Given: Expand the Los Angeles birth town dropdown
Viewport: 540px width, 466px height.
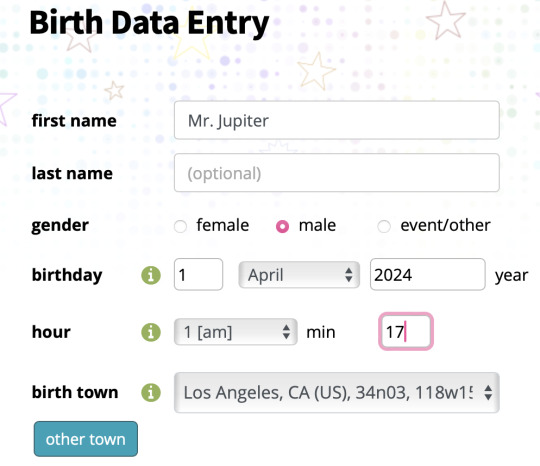Looking at the screenshot, I should tap(337, 392).
